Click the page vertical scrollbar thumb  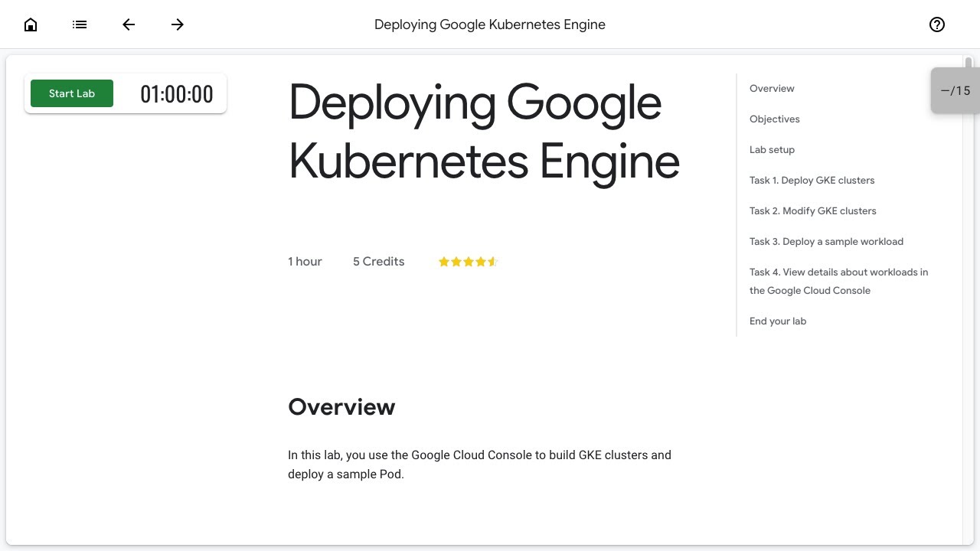pos(969,64)
